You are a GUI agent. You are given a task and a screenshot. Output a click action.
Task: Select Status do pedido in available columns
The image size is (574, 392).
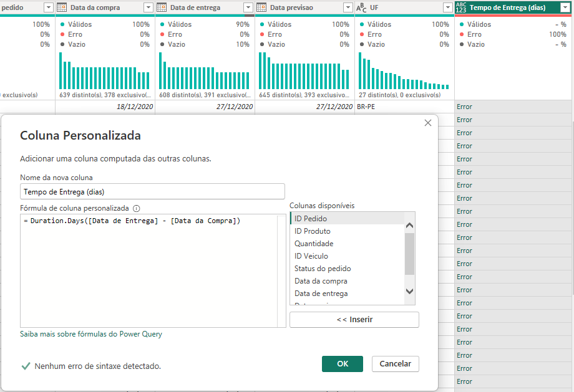pyautogui.click(x=347, y=269)
